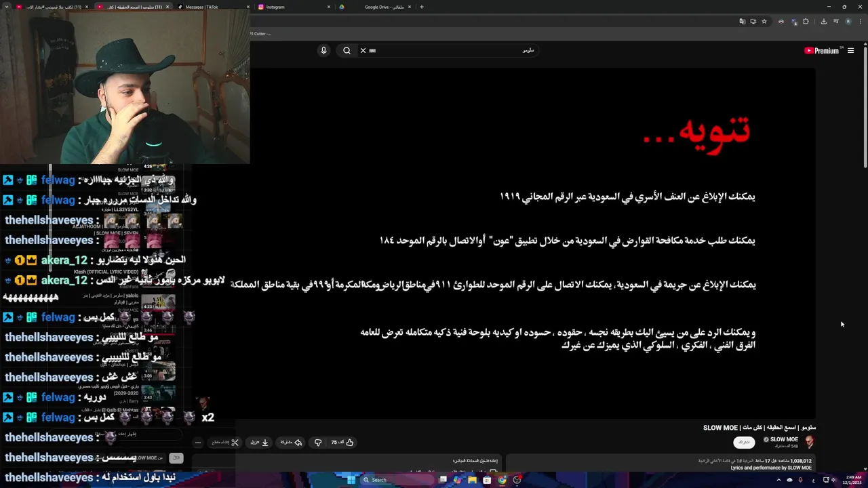Switch to the Instagram tab
Screen dimensions: 868x488
pyautogui.click(x=292, y=7)
